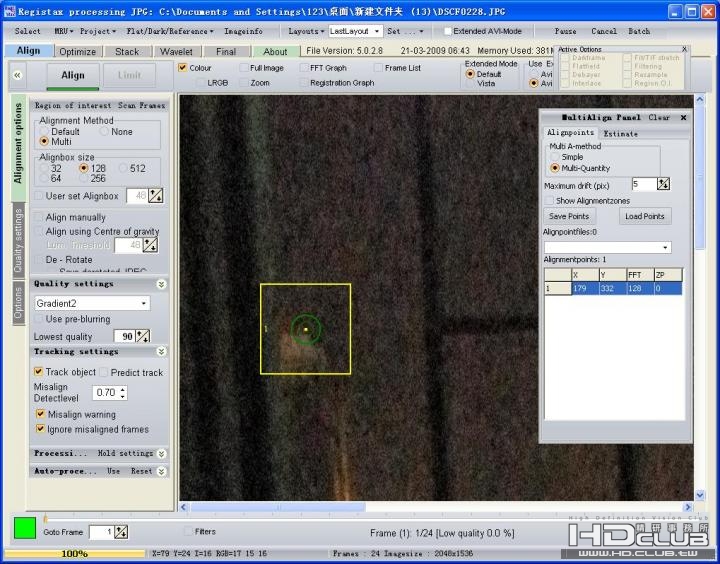Open LastLayout layouts dropdown
The image size is (720, 564).
[x=377, y=31]
